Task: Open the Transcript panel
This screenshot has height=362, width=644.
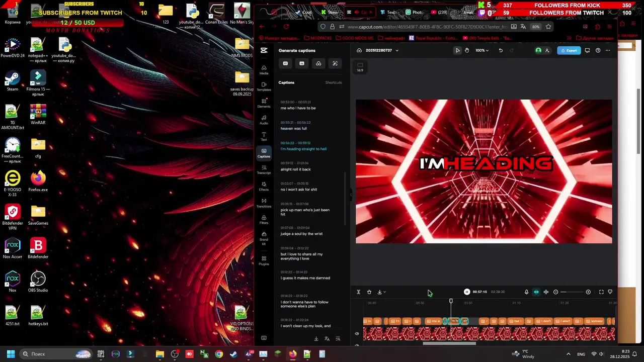Action: tap(264, 169)
